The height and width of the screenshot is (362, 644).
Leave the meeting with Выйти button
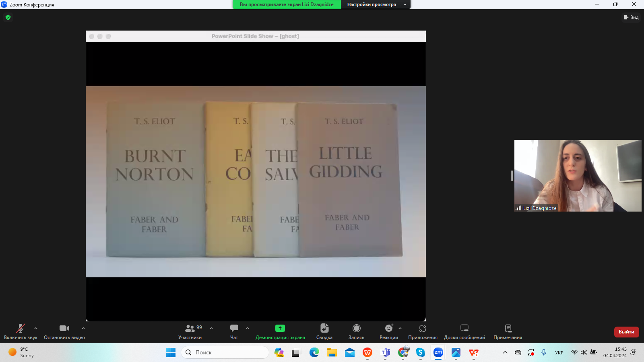[626, 332]
